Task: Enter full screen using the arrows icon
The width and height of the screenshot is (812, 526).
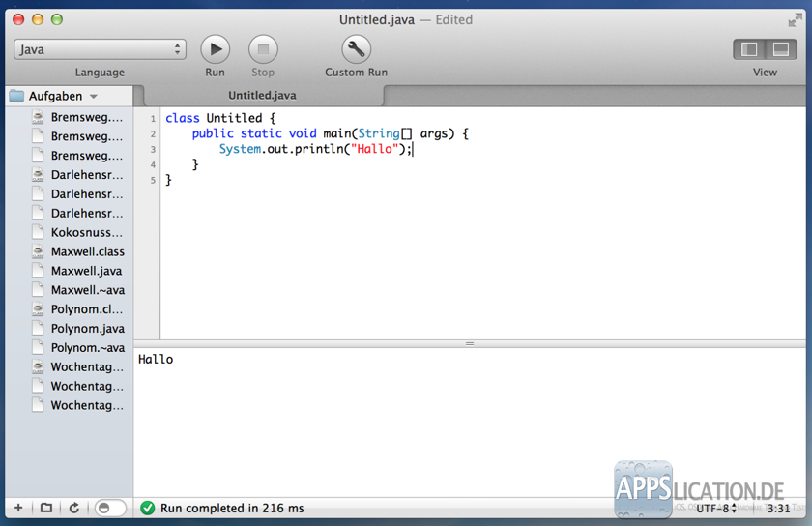Action: [x=795, y=20]
